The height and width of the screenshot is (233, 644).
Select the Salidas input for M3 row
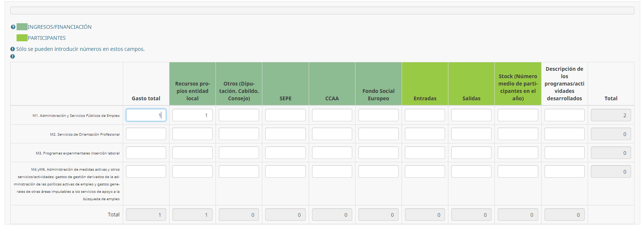(x=471, y=153)
